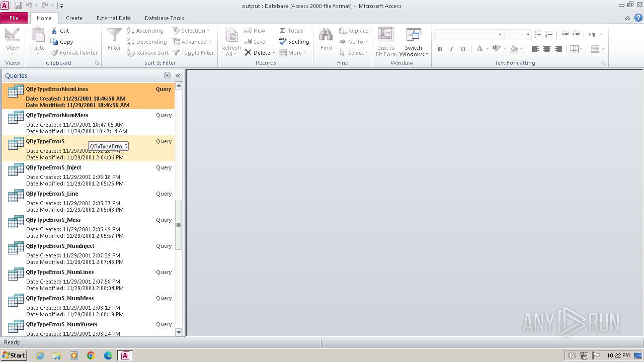Select the QByTypeErrorS_NumInject query

[88, 253]
